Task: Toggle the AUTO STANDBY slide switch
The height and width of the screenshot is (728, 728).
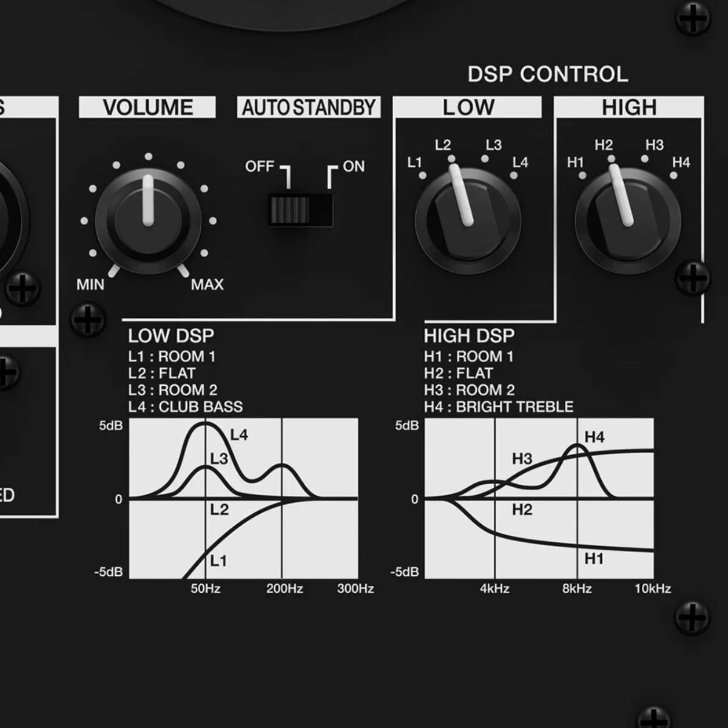Action: point(300,210)
